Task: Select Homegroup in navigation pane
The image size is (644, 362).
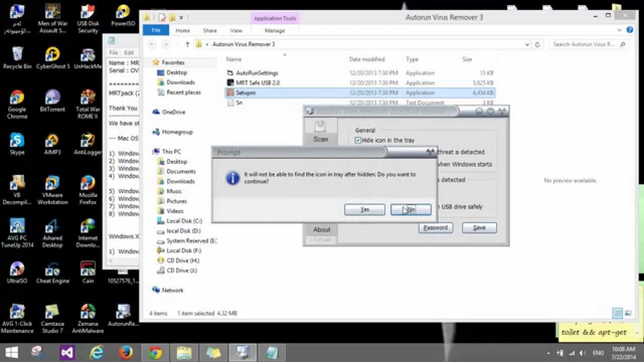Action: 177,132
